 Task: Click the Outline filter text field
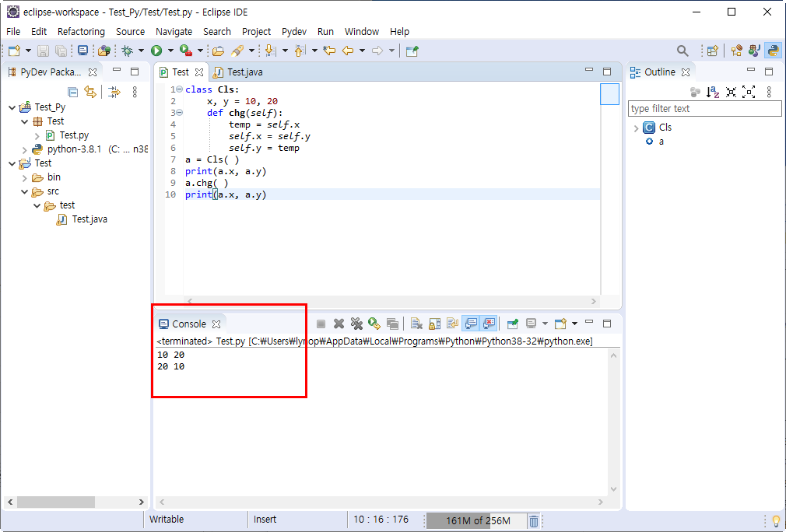[x=704, y=109]
